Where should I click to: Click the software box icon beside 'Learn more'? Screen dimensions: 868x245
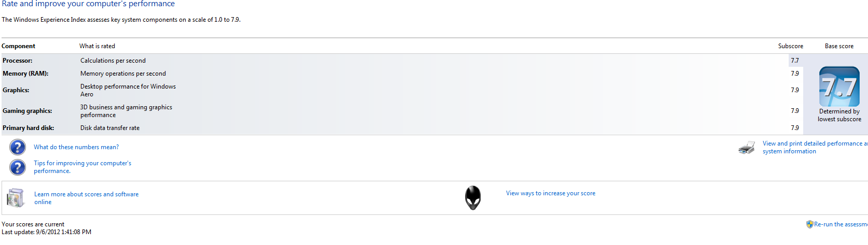click(x=16, y=198)
